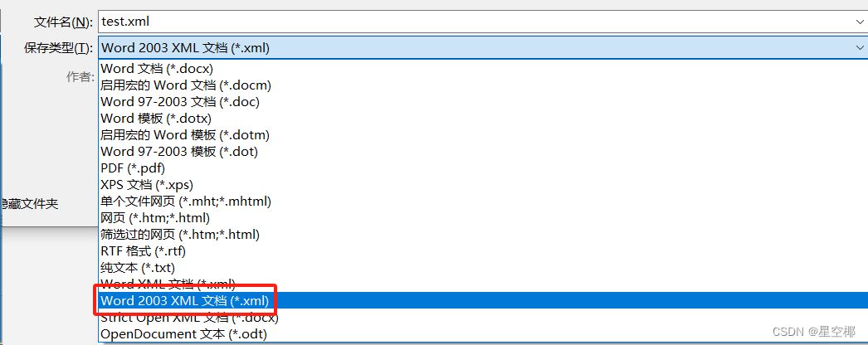This screenshot has height=345, width=868.
Task: Choose OpenDocument 文本 (*.odt) format
Action: point(483,334)
